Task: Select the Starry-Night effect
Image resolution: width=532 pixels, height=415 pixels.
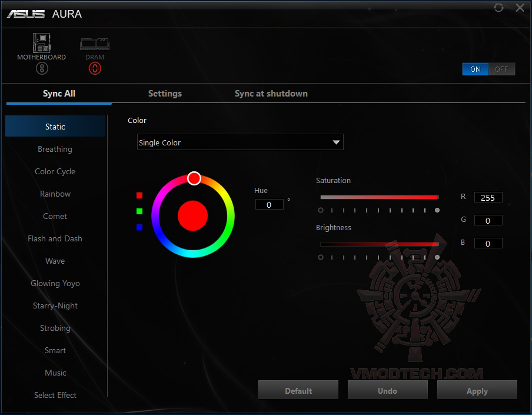Action: point(55,306)
